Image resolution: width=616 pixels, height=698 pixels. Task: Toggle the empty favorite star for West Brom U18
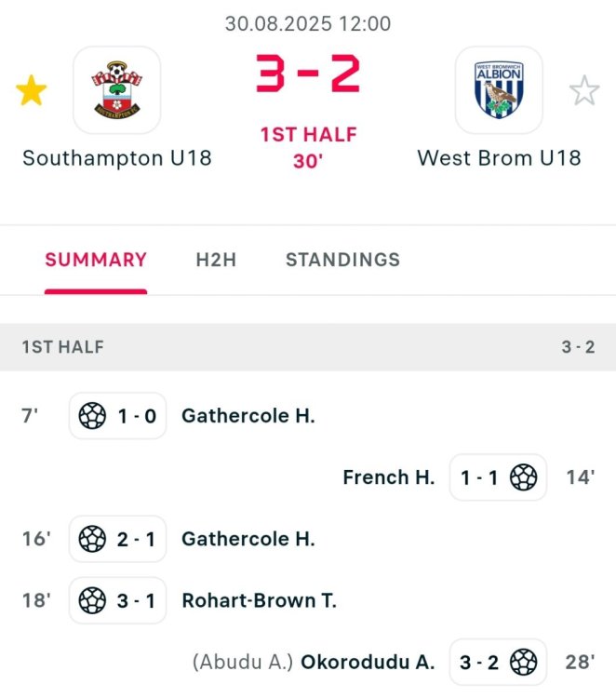pyautogui.click(x=584, y=91)
